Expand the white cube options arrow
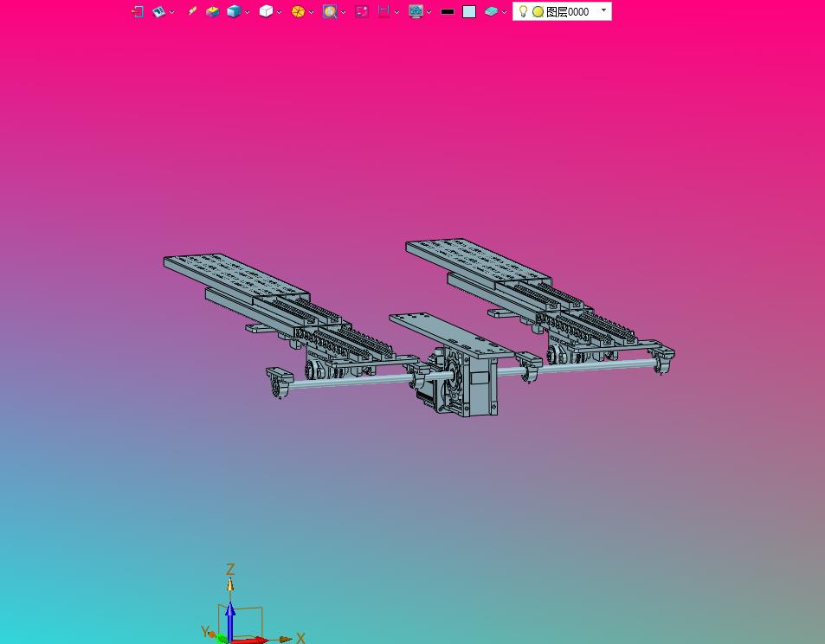Image resolution: width=825 pixels, height=644 pixels. (279, 12)
